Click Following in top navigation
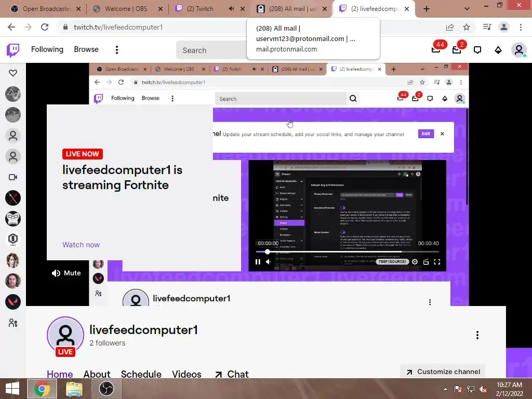This screenshot has height=399, width=532. click(x=47, y=49)
